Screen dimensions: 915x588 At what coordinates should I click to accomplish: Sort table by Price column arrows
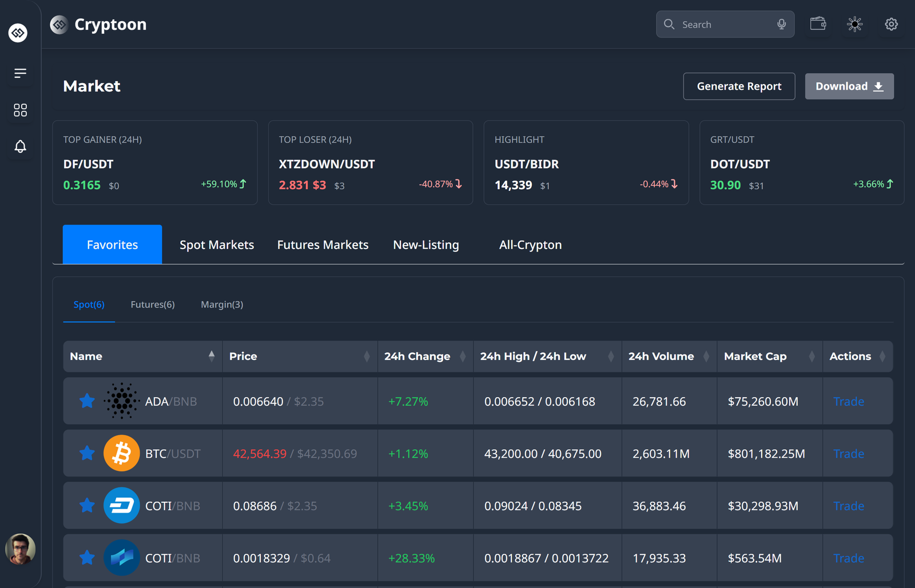(368, 356)
